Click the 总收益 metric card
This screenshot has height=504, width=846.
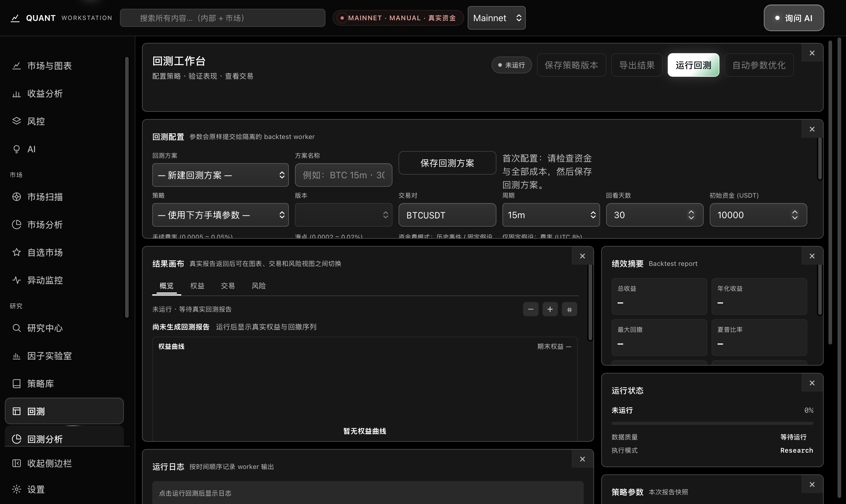click(659, 296)
